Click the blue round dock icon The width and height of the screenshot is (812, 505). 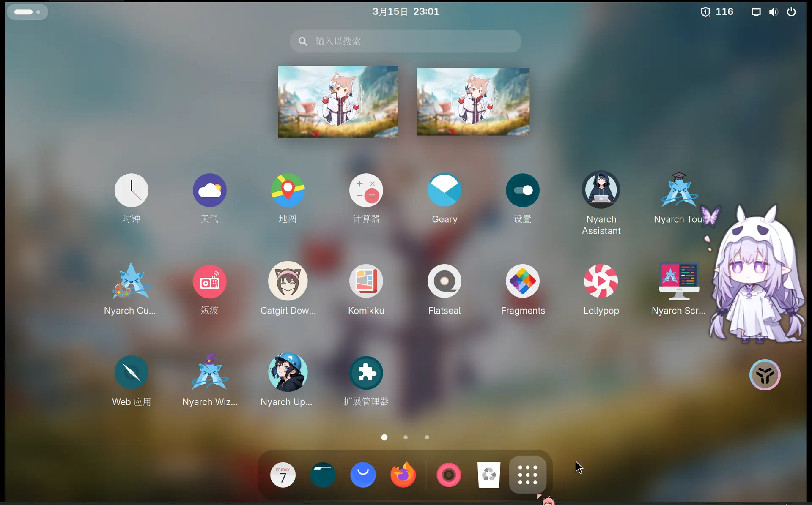pyautogui.click(x=363, y=475)
